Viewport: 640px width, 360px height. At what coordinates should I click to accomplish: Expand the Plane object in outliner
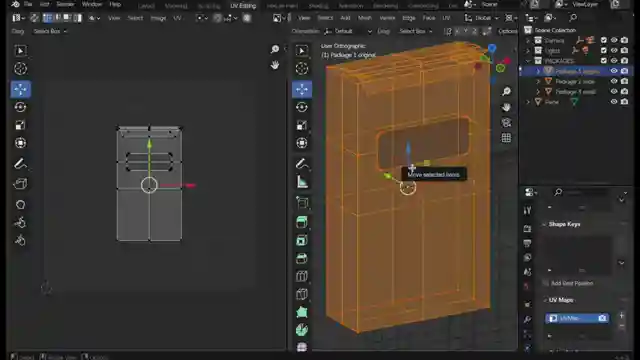point(528,102)
